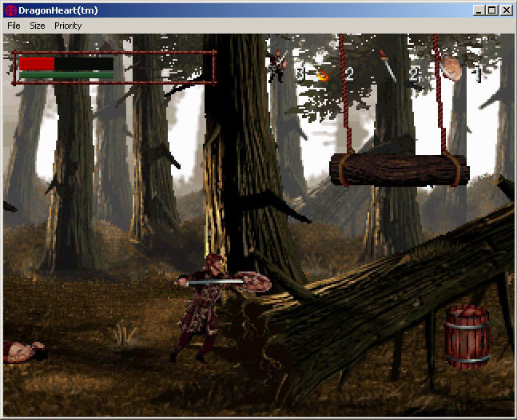Click the dagger counter icon in HUD
This screenshot has width=517, height=420.
point(388,66)
